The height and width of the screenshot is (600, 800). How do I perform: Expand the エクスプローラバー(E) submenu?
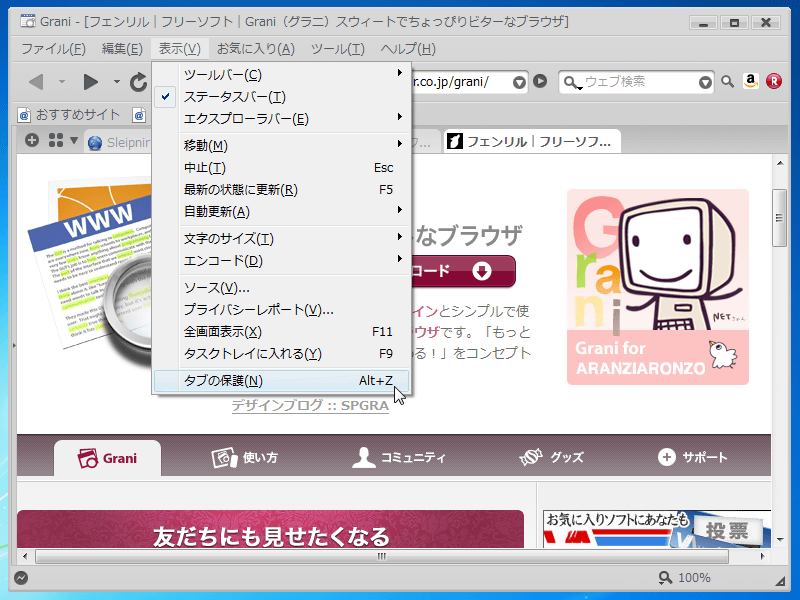click(282, 118)
